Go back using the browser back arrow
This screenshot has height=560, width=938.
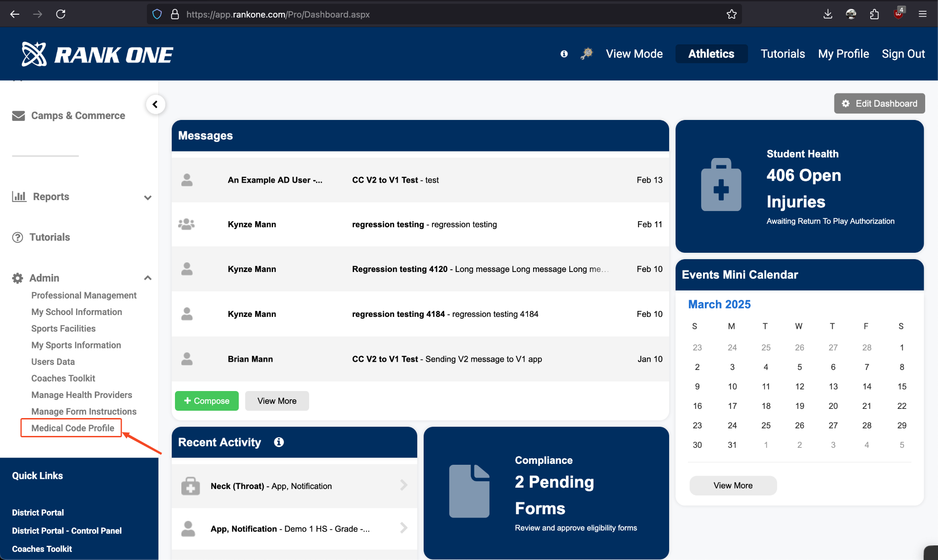click(15, 14)
